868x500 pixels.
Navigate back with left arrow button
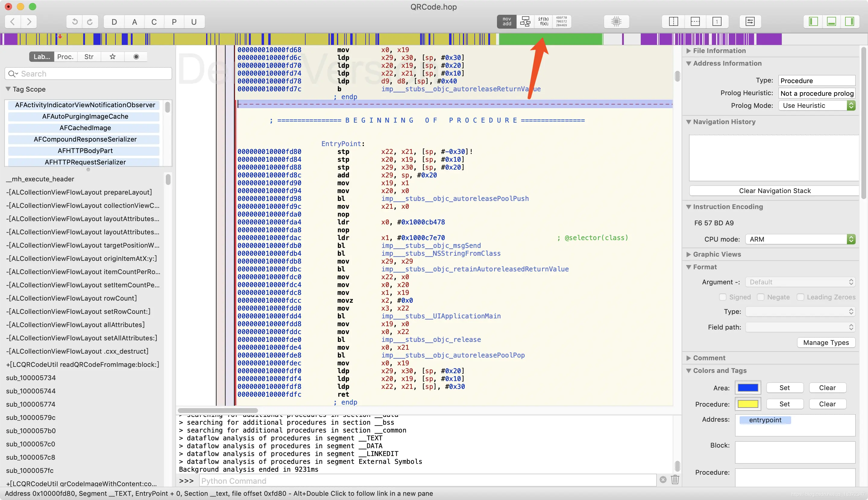[x=13, y=22]
